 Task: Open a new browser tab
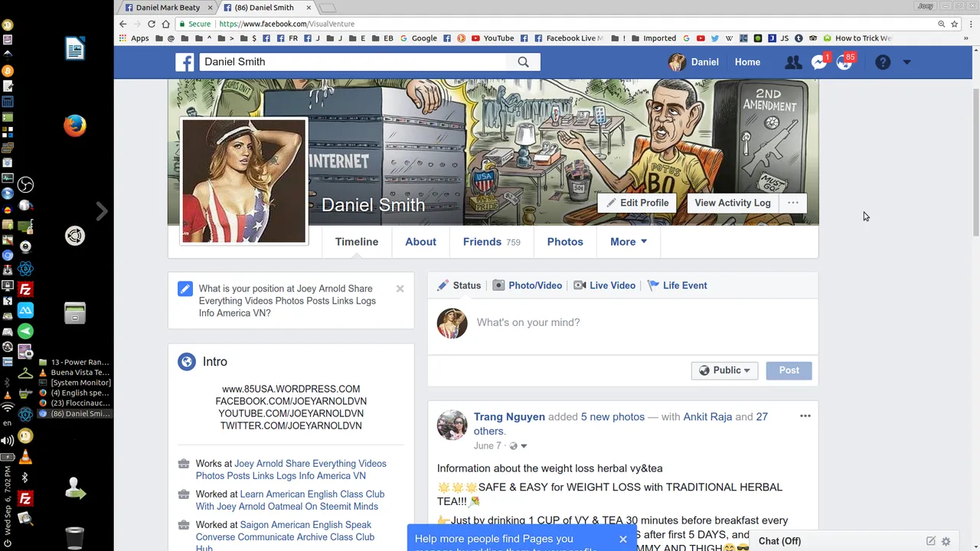328,8
